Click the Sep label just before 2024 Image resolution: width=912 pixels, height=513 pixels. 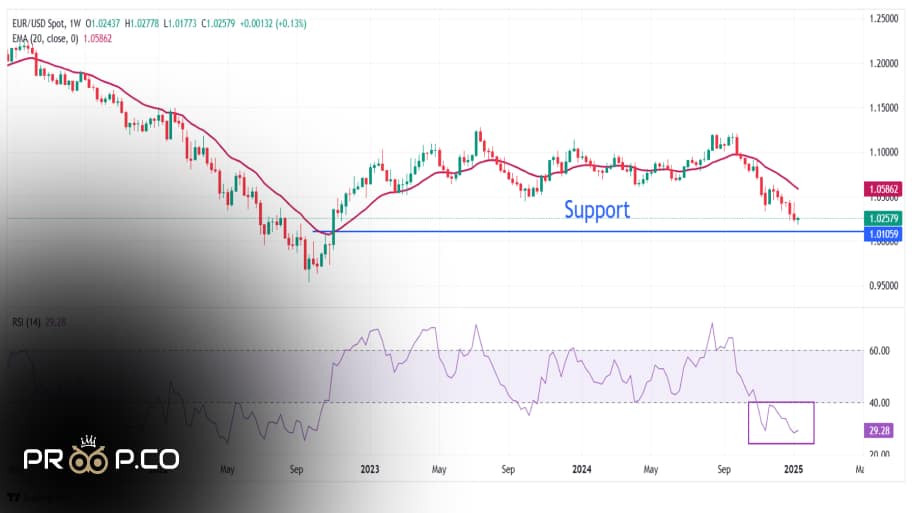(x=508, y=469)
